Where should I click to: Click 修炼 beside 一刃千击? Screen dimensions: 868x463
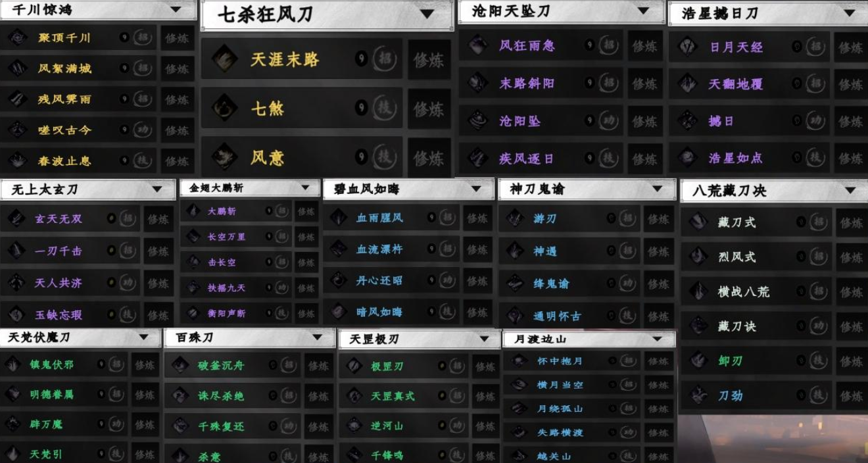(158, 251)
